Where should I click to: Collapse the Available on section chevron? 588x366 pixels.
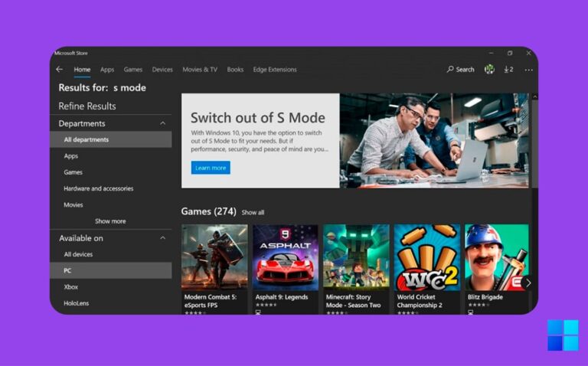click(163, 238)
